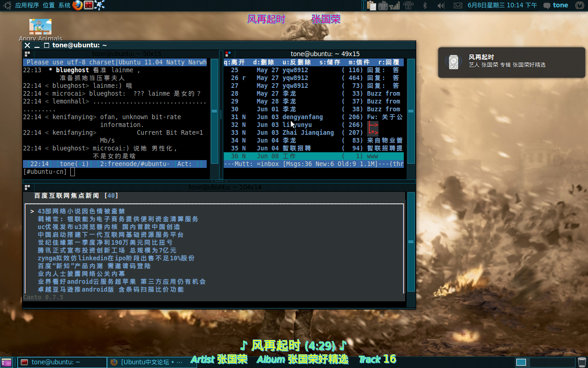Open the sound volume indicator
The image size is (588, 368).
pyautogui.click(x=441, y=6)
